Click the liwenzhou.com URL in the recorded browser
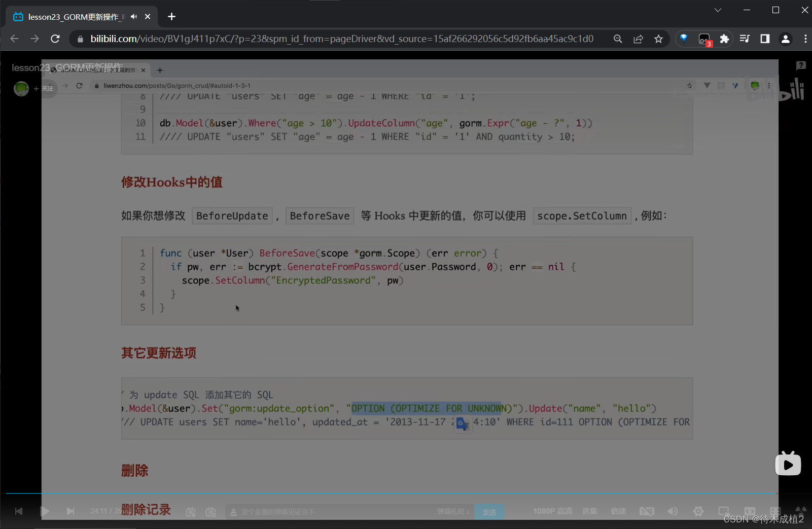The height and width of the screenshot is (529, 812). coord(177,86)
